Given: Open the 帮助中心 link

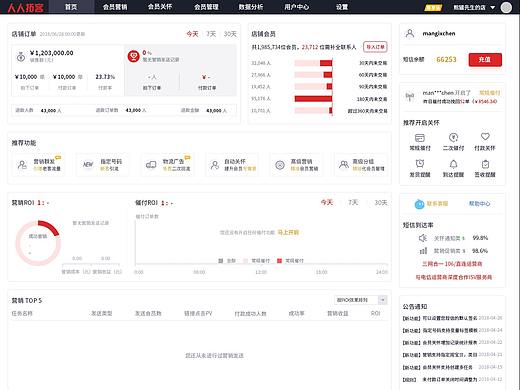Looking at the screenshot, I should point(479,203).
